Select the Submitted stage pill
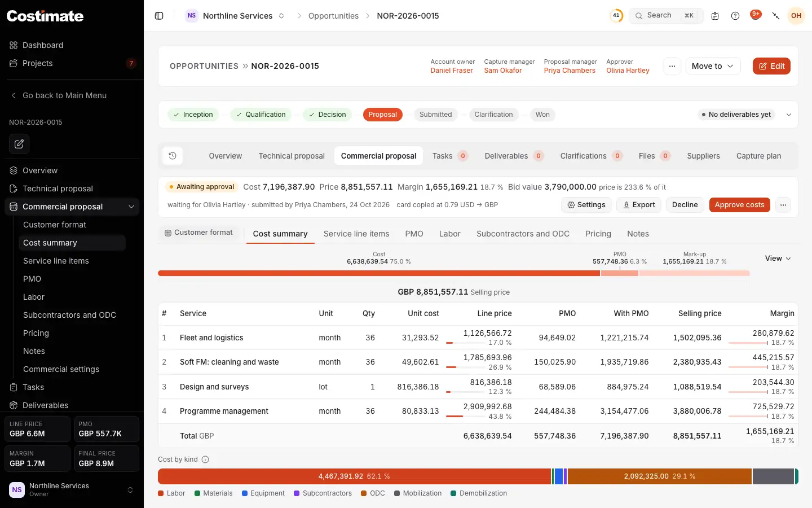This screenshot has height=508, width=812. 435,115
